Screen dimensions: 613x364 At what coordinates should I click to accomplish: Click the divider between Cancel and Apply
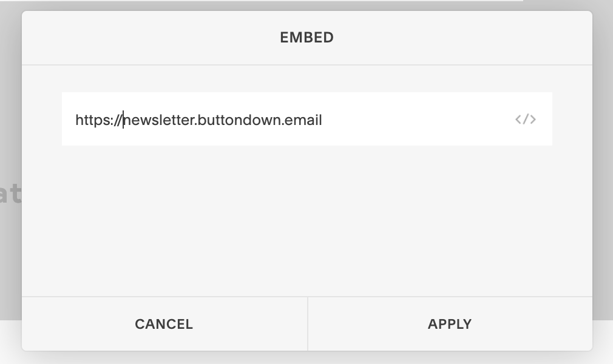tap(308, 324)
